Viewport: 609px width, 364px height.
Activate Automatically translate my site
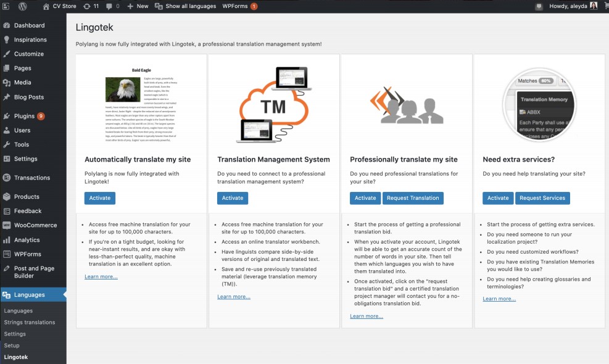click(99, 198)
